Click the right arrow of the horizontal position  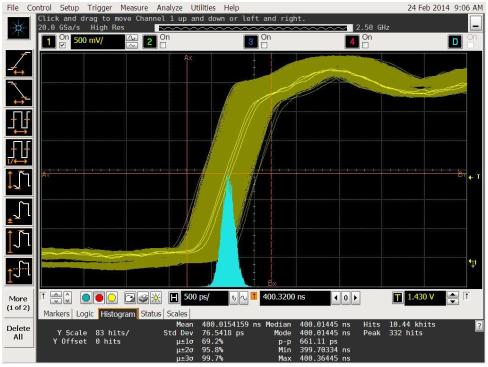pos(355,298)
